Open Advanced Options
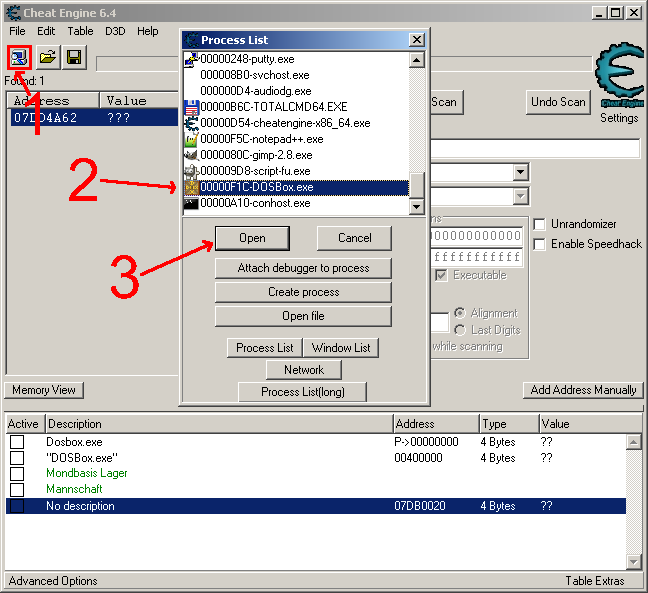The height and width of the screenshot is (593, 648). 53,581
